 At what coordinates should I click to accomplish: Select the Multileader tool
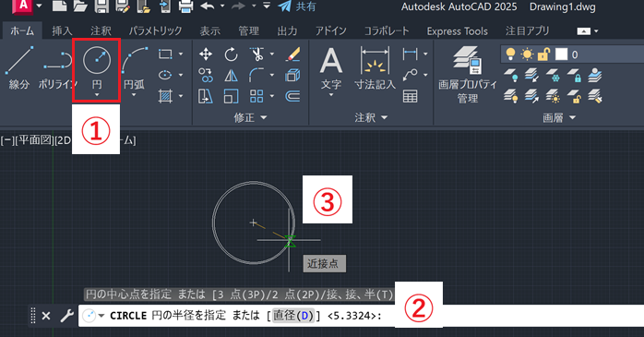410,75
